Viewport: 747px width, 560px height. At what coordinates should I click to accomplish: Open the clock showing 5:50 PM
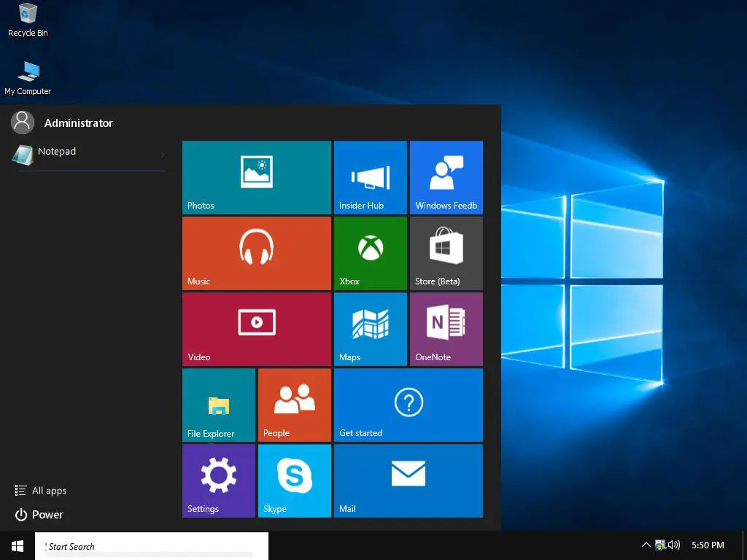tap(708, 545)
